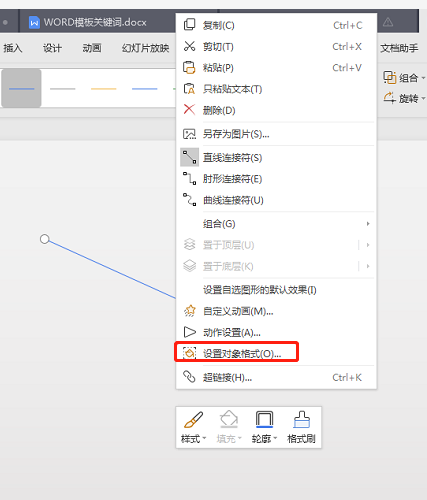Select the second blue line style swatch

[x=144, y=89]
